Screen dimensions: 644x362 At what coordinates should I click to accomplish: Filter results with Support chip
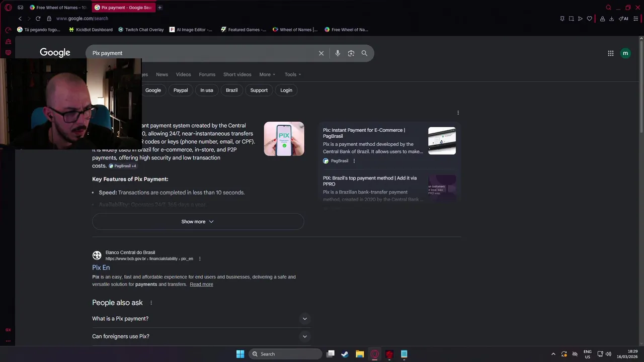click(x=259, y=90)
